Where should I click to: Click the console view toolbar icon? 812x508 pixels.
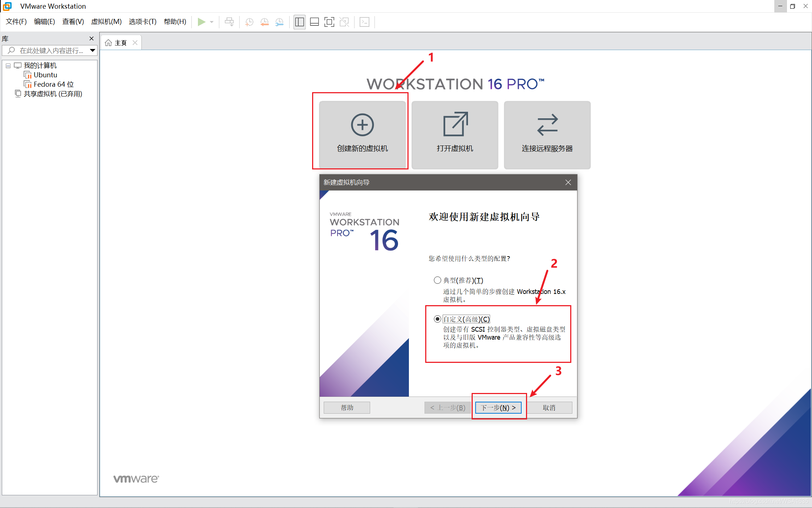point(364,22)
